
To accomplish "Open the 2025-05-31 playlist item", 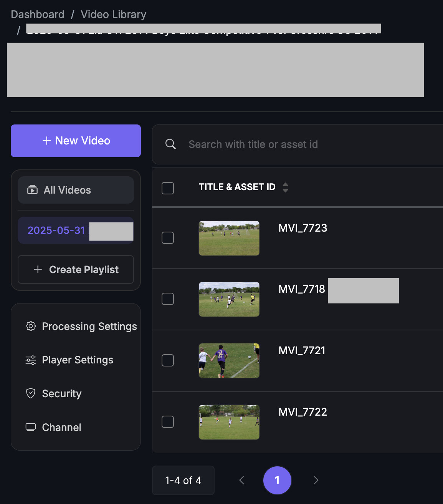I will [76, 230].
